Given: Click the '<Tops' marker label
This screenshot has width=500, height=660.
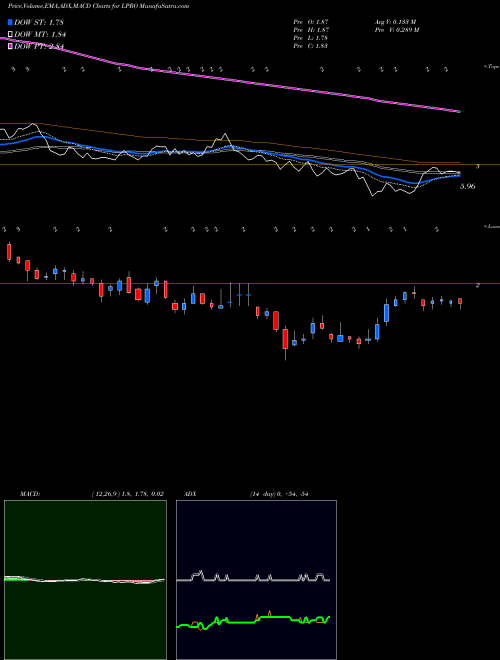Looking at the screenshot, I should coord(492,67).
